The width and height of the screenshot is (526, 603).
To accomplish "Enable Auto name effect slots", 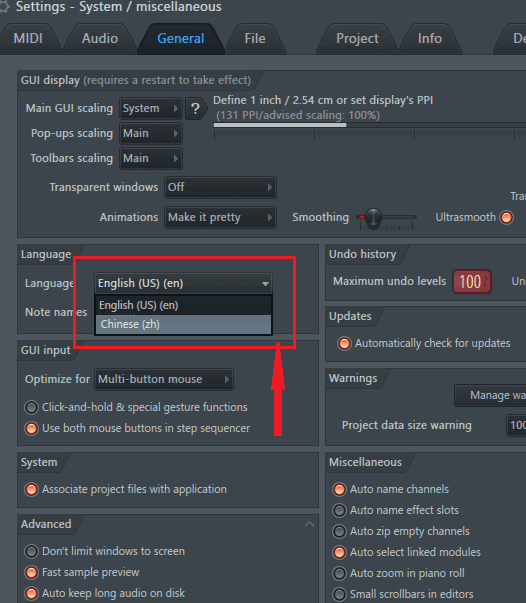I will tap(339, 510).
